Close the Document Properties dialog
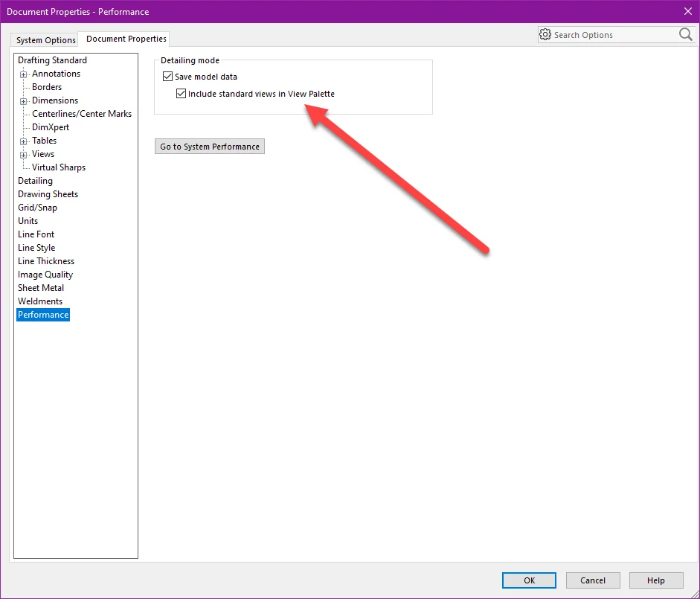Image resolution: width=700 pixels, height=599 pixels. click(x=687, y=11)
